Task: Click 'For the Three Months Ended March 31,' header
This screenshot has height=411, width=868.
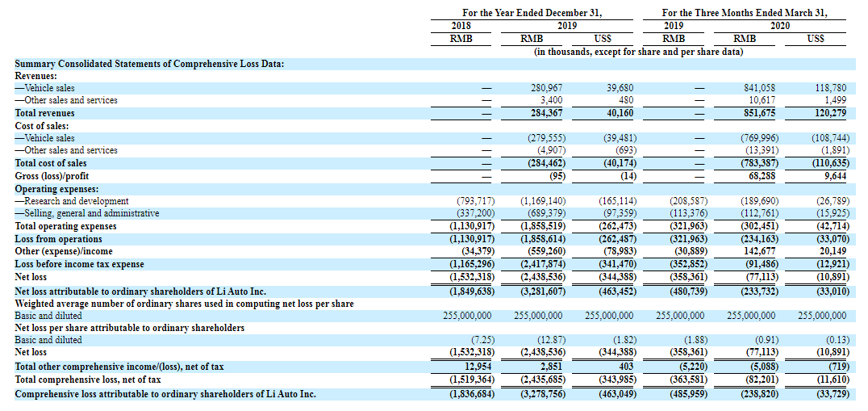Action: 745,13
